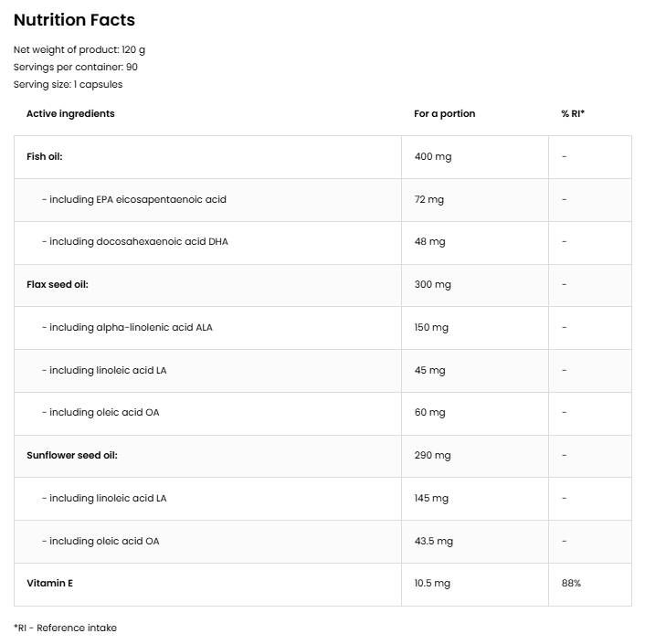Click the RI - Reference intake footnote
The height and width of the screenshot is (644, 645).
(x=65, y=628)
